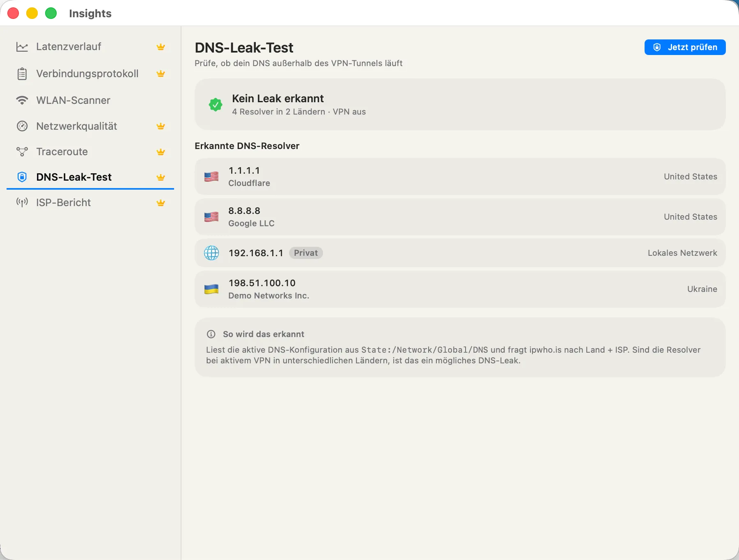This screenshot has height=560, width=739.
Task: Click the So wird das erkannt heading
Action: [x=264, y=334]
